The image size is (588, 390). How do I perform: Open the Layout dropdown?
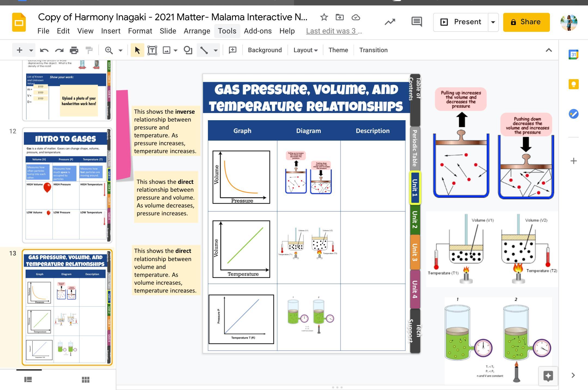click(305, 50)
